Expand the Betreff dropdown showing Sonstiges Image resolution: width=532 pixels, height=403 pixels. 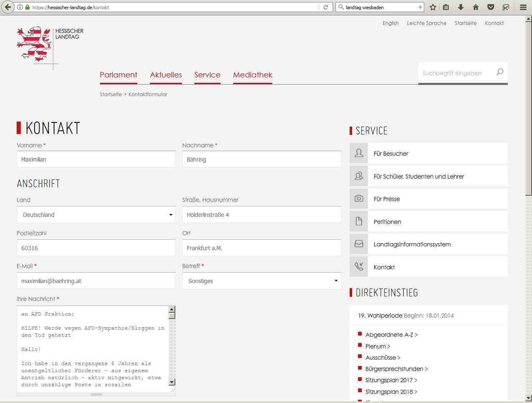pyautogui.click(x=261, y=281)
